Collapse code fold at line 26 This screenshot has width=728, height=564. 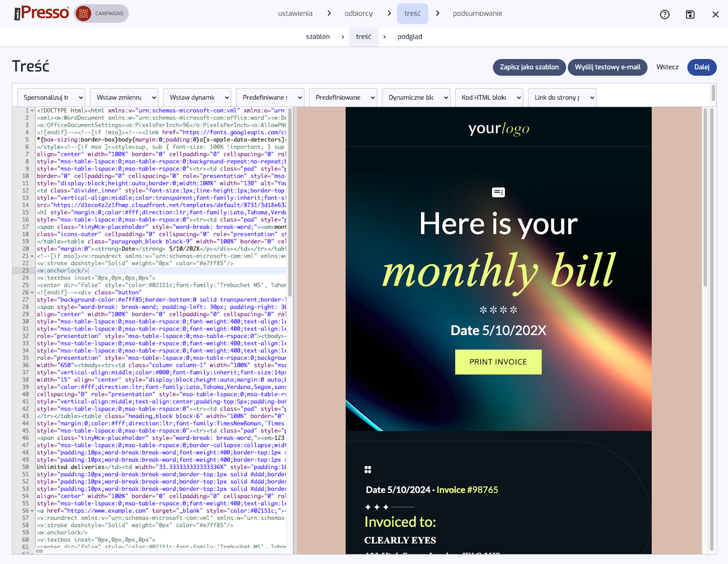coord(32,293)
